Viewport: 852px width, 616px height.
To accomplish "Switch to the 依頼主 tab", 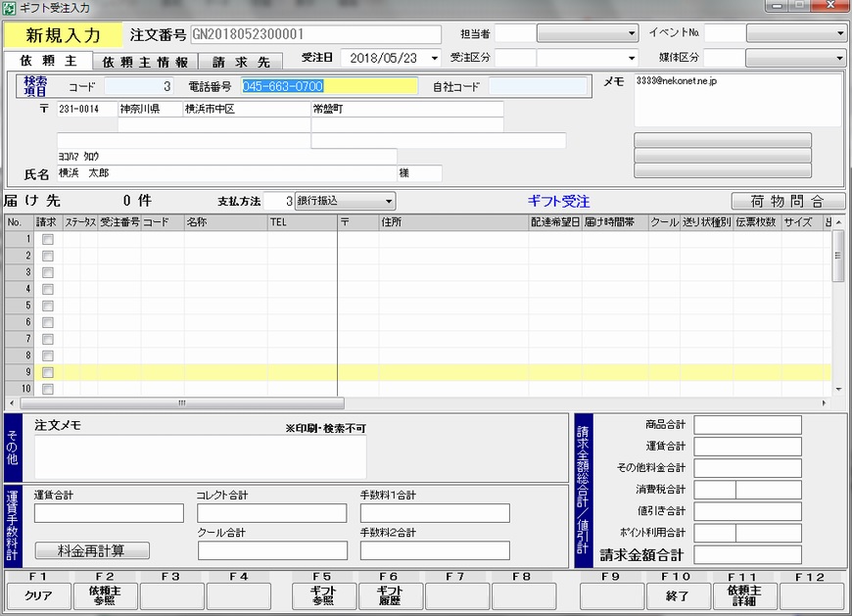I will click(48, 61).
